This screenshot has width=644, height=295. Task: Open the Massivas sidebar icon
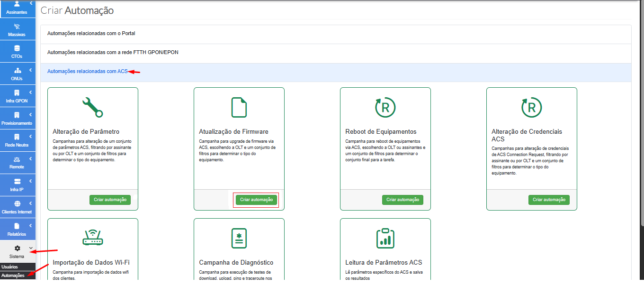click(17, 27)
